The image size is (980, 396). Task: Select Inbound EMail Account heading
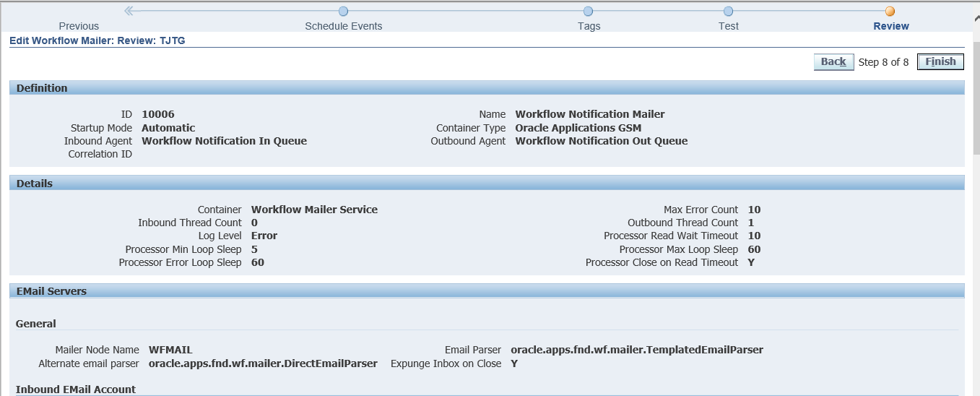pyautogui.click(x=76, y=389)
